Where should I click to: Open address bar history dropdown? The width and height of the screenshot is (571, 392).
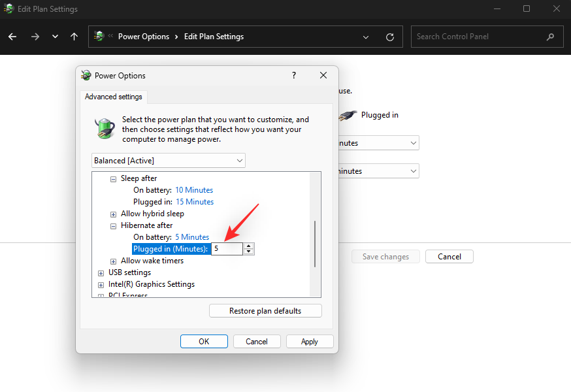click(366, 37)
